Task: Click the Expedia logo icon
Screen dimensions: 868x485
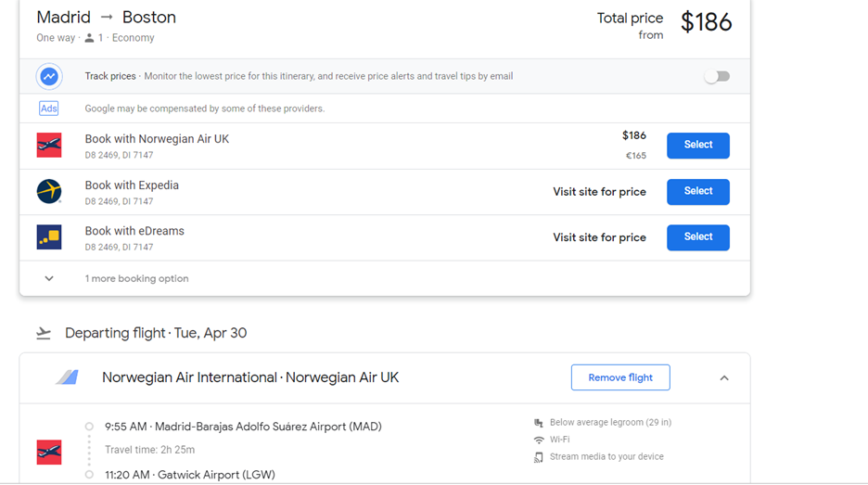Action: point(49,192)
